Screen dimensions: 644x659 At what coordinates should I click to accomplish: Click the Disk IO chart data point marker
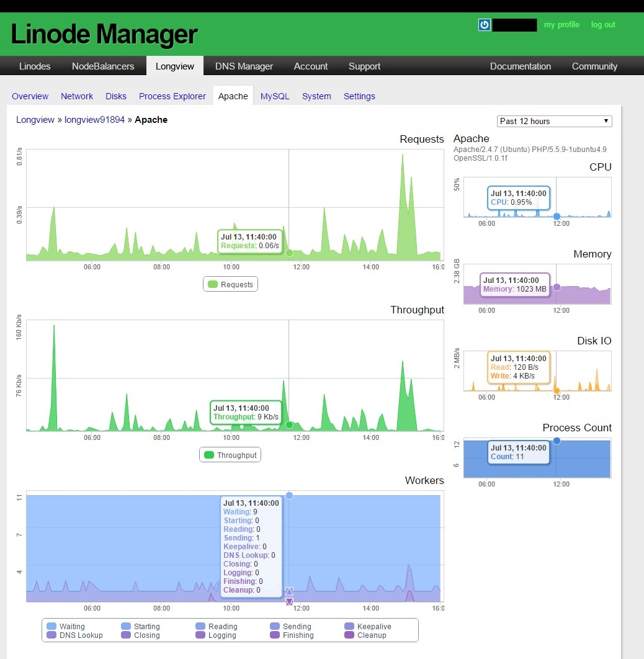point(557,391)
